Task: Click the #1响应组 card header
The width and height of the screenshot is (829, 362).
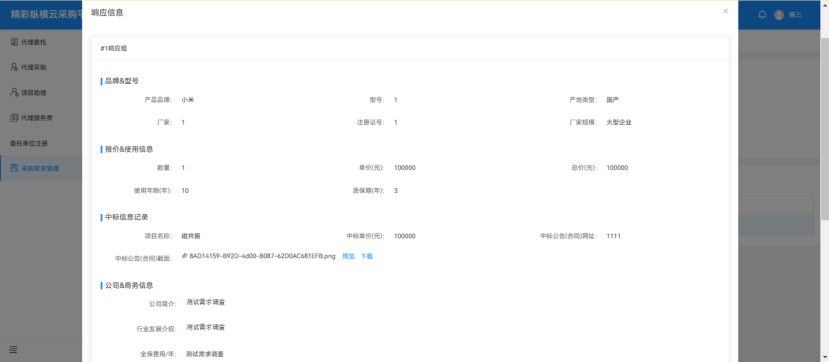Action: pyautogui.click(x=410, y=48)
